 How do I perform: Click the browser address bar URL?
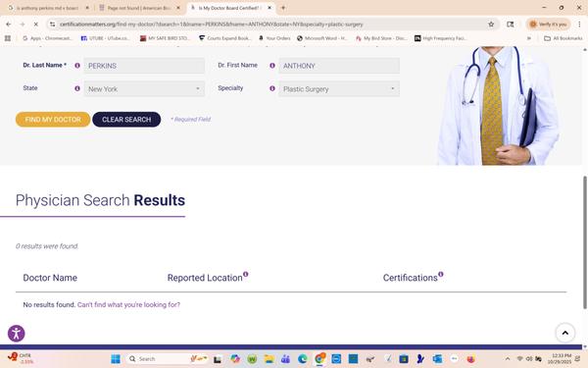click(x=211, y=24)
